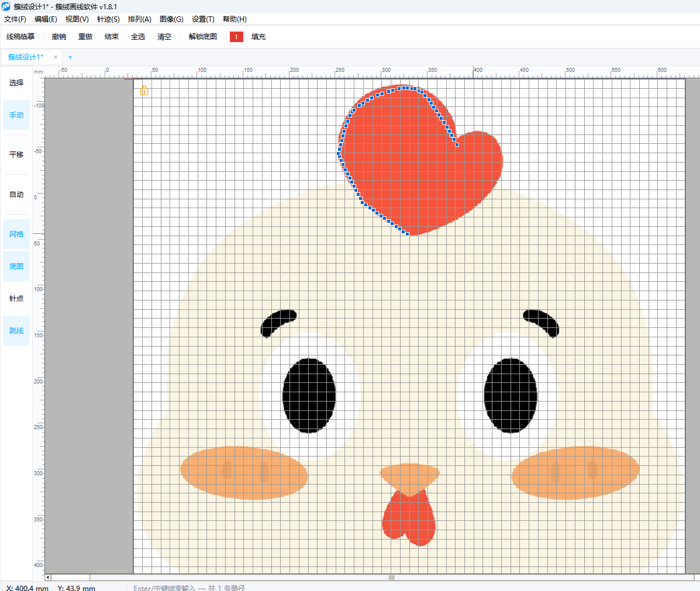
Task: Click the 解锁底图 button
Action: 203,37
